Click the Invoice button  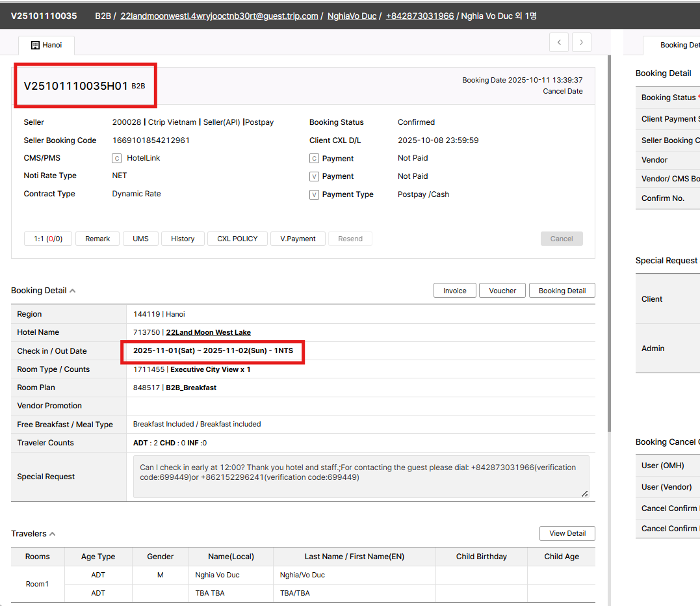454,291
